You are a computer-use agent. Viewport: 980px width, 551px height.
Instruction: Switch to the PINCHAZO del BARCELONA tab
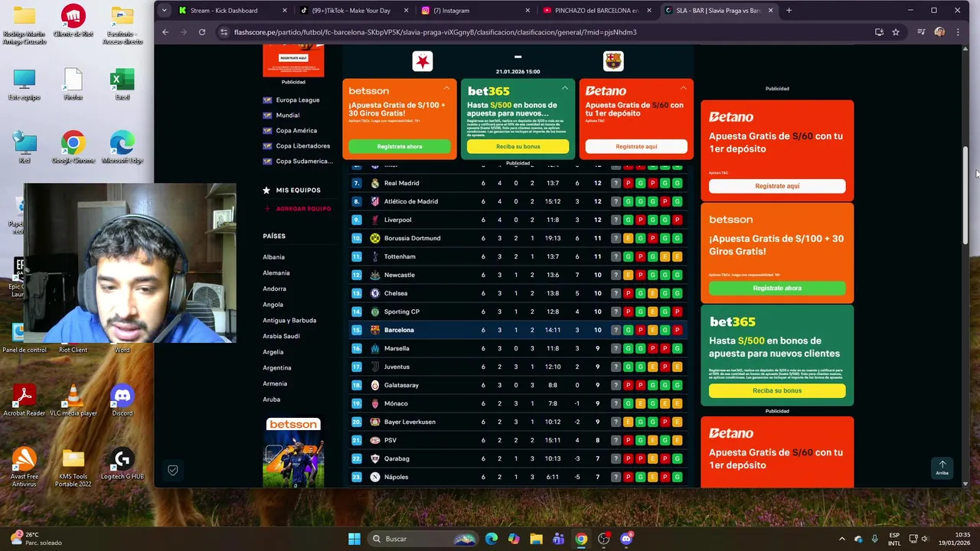pyautogui.click(x=597, y=11)
